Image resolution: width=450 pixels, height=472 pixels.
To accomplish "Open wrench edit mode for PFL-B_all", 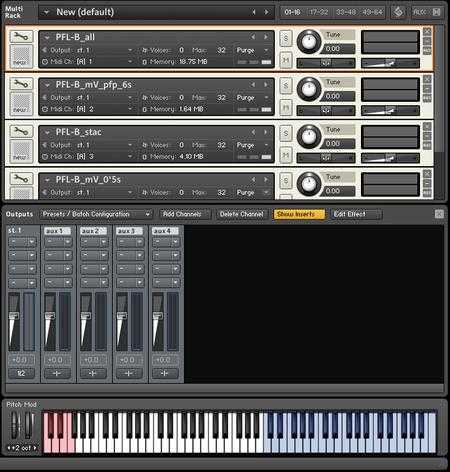I will (21, 36).
